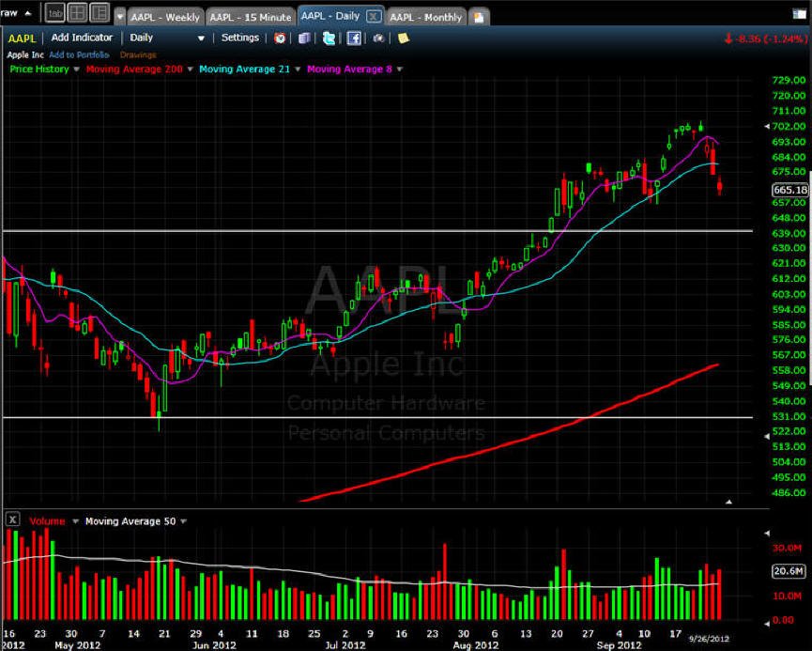
Task: Click the Moving Average 8 label
Action: tap(349, 69)
